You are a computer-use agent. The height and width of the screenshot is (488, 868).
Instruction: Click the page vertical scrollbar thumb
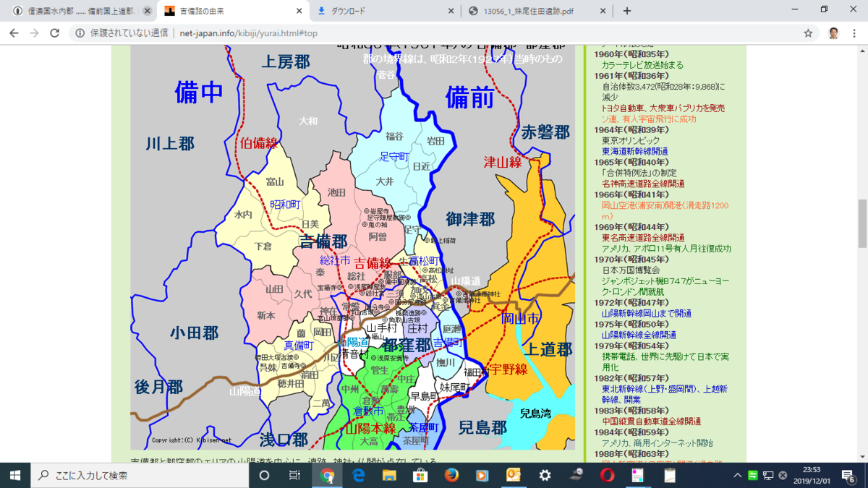click(x=862, y=223)
